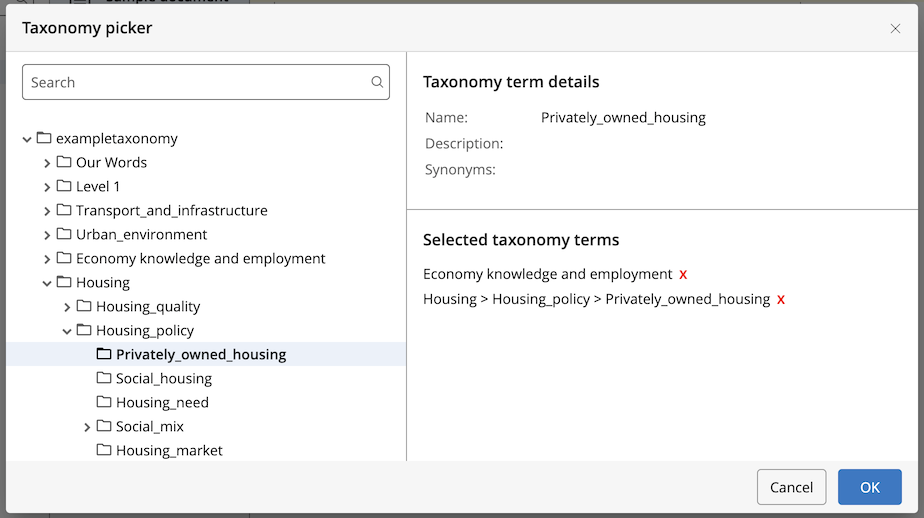Click the Cancel button
Viewport: 924px width, 518px height.
(791, 487)
